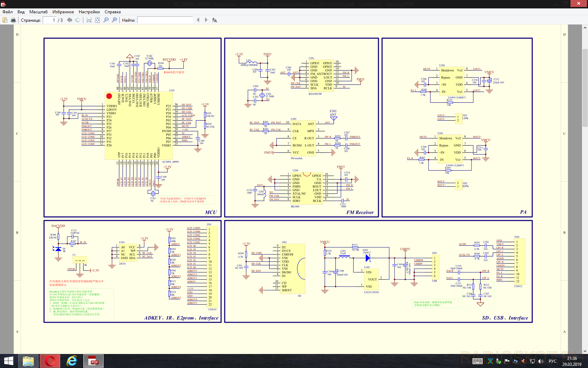Viewport: 588px width, 368px height.
Task: Select the fit page icon
Action: [x=97, y=20]
